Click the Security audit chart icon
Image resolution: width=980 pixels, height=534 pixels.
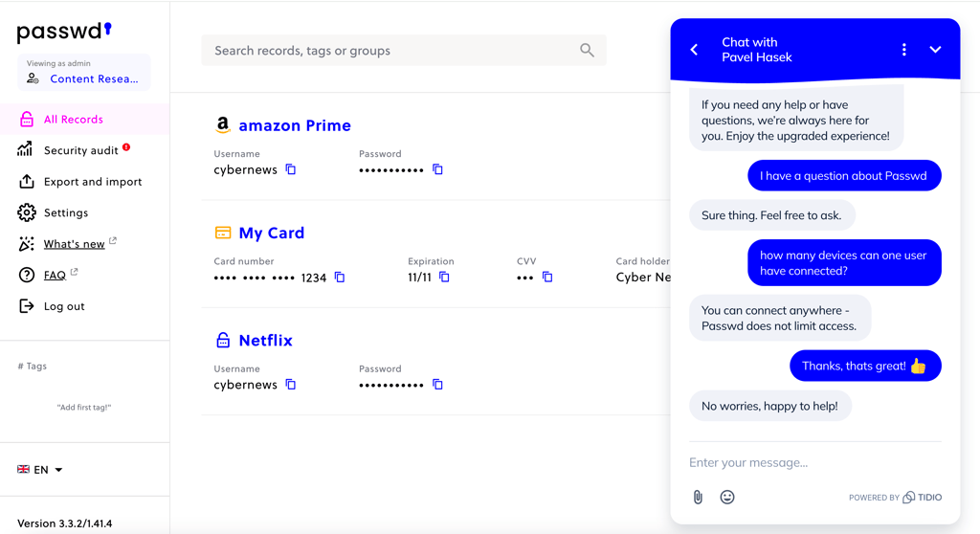point(25,149)
